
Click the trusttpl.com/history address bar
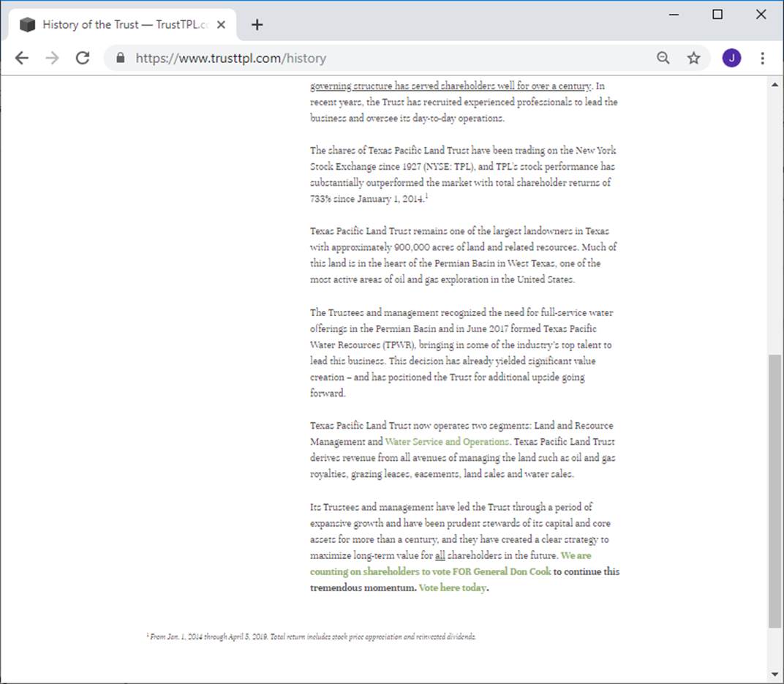click(366, 59)
